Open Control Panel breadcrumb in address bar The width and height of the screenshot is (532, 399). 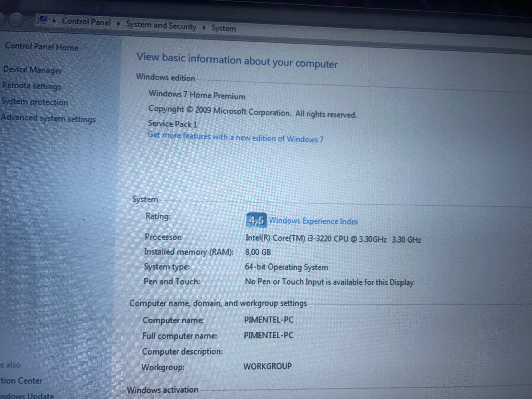tap(86, 22)
